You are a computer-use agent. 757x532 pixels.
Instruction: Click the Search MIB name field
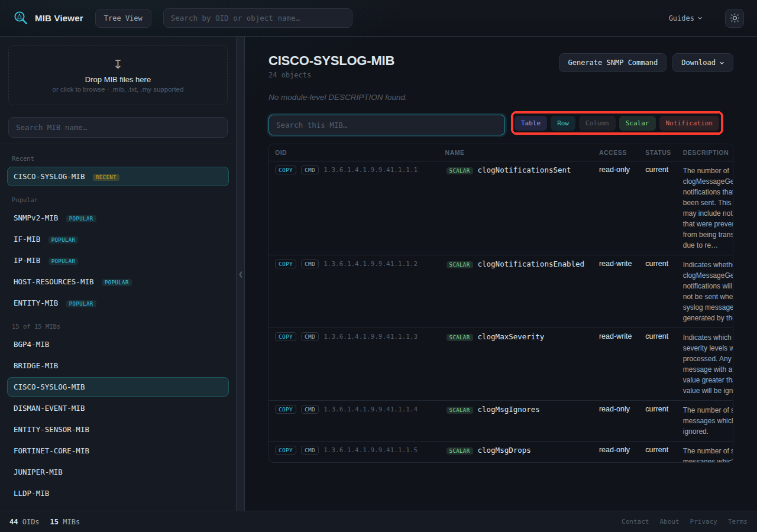[118, 127]
